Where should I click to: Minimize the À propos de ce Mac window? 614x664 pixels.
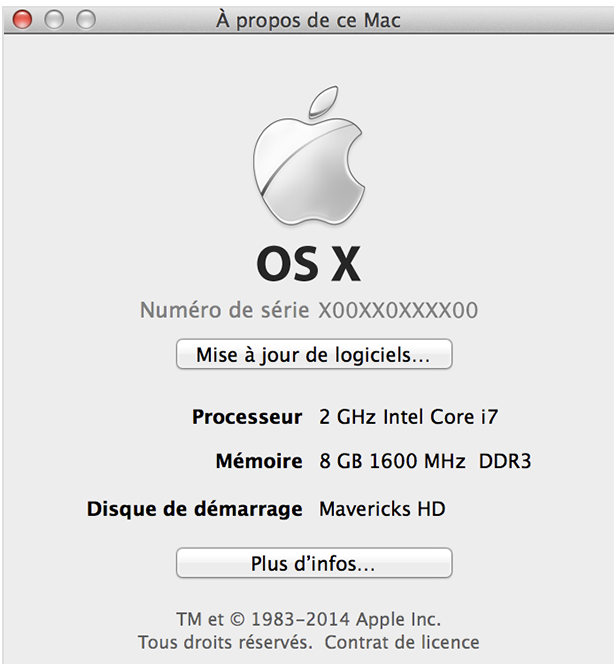coord(54,19)
